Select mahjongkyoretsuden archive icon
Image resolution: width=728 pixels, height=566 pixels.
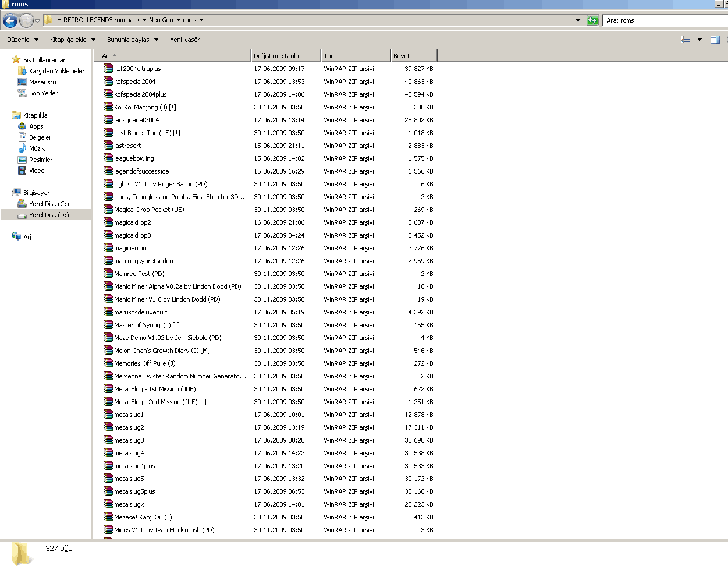[x=108, y=260]
